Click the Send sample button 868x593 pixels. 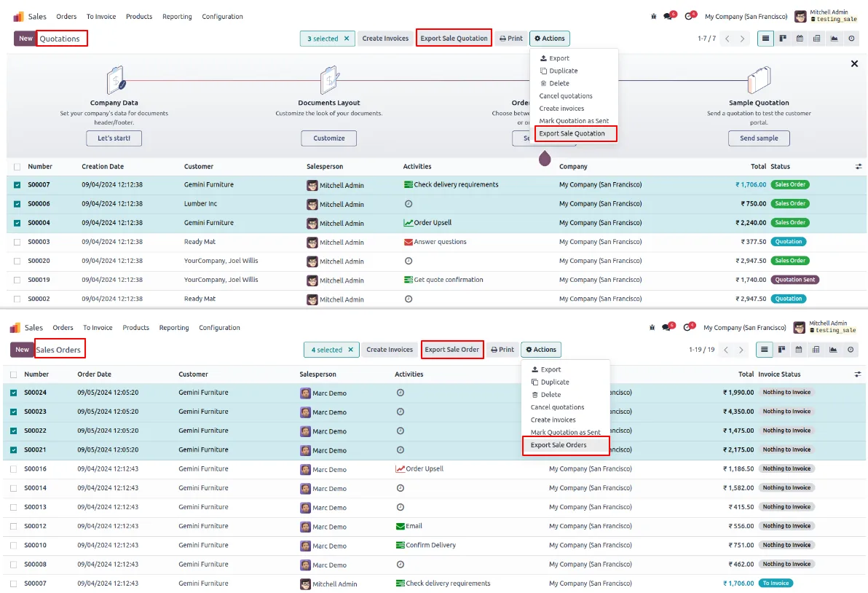pos(759,138)
